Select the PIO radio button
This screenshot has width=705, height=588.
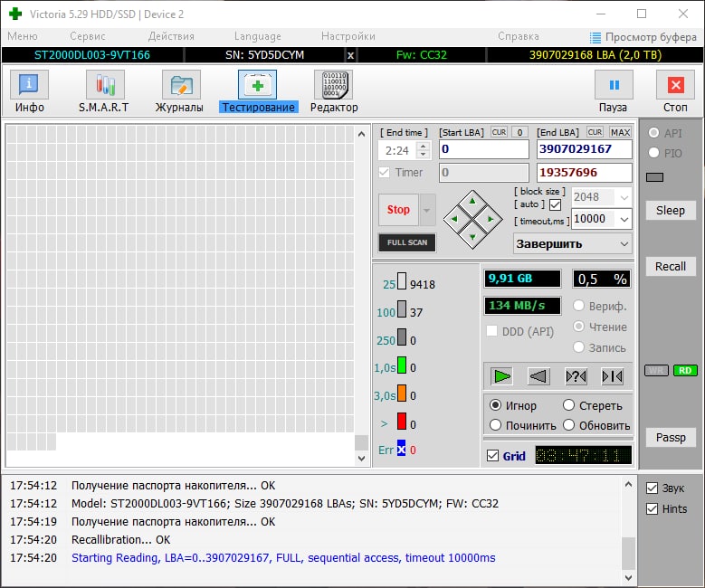[653, 153]
